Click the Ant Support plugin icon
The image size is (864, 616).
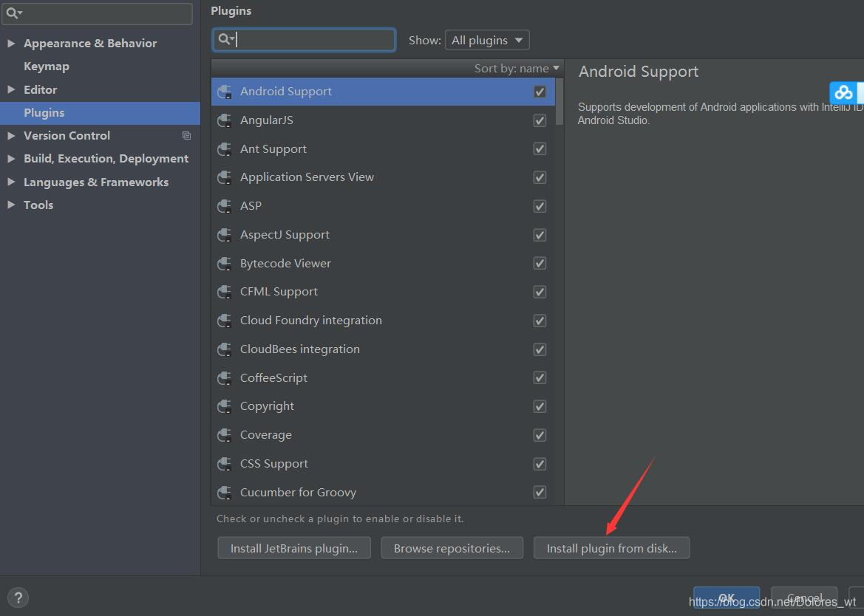[224, 149]
